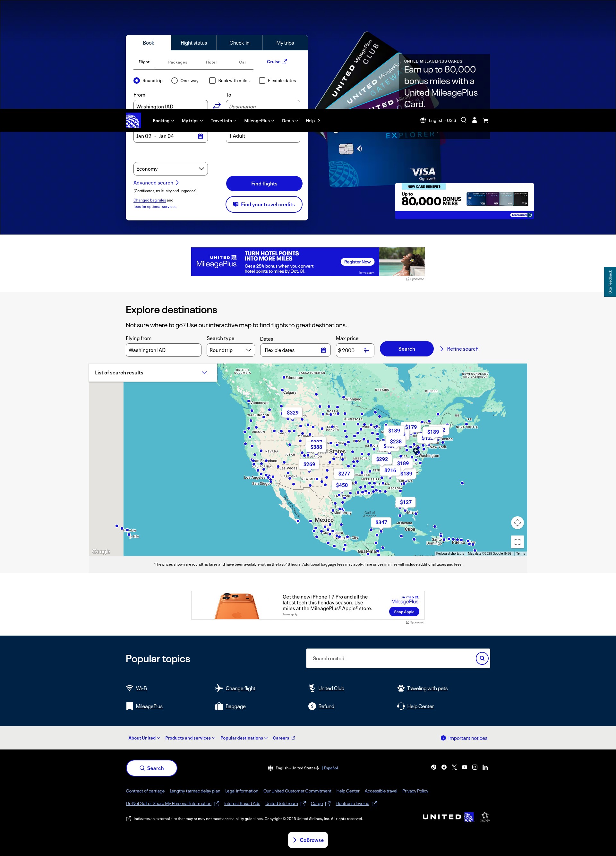
Task: Open the TikTok social icon
Action: pos(434,767)
